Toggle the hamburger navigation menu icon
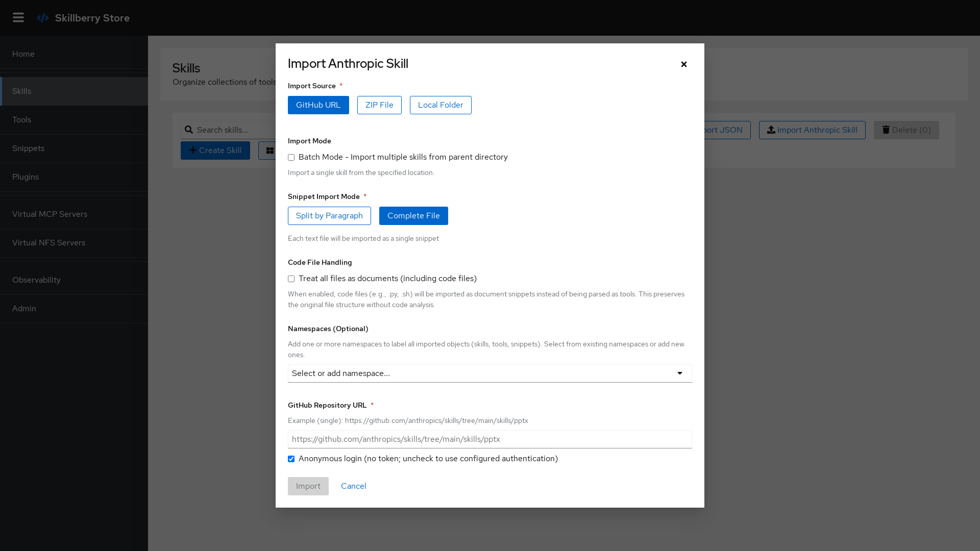Screen dimensions: 980x551 [18, 18]
